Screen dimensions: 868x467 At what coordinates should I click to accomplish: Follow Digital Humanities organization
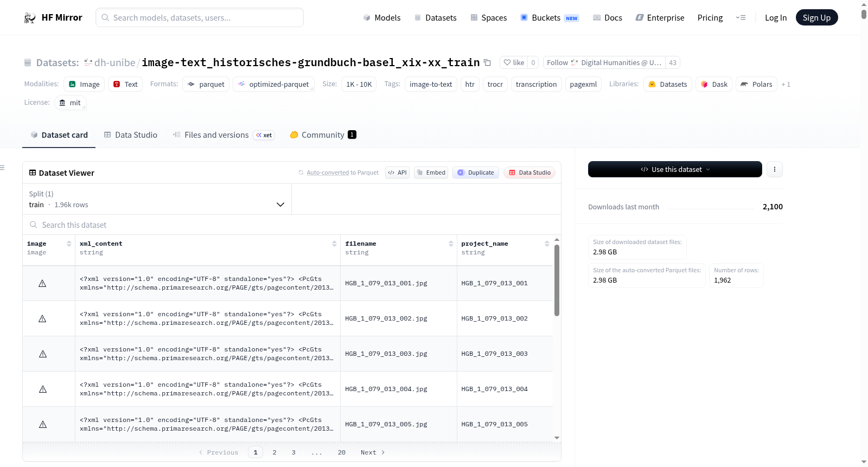[604, 62]
